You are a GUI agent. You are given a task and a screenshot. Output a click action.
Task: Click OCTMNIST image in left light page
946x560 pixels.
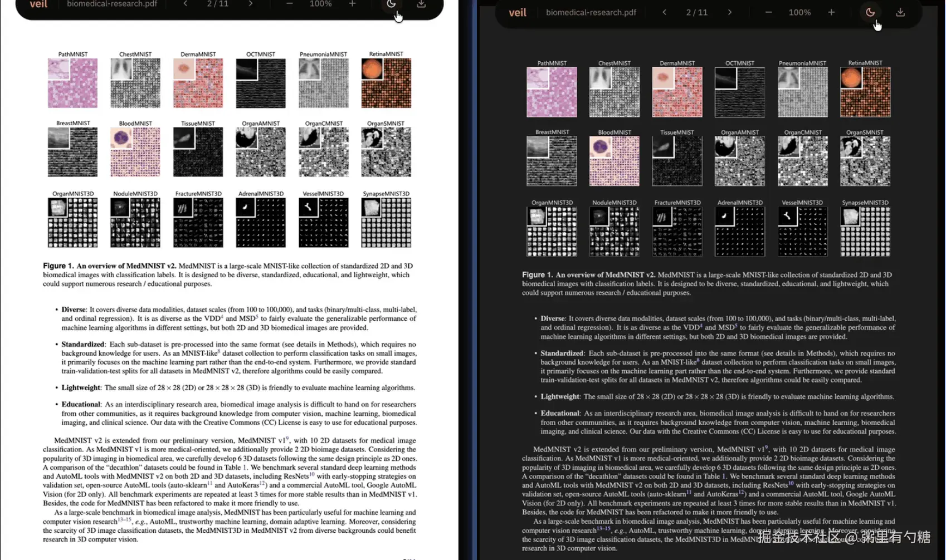point(261,83)
